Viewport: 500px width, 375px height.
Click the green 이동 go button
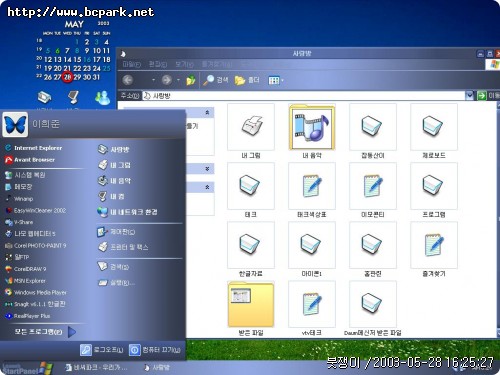(488, 96)
